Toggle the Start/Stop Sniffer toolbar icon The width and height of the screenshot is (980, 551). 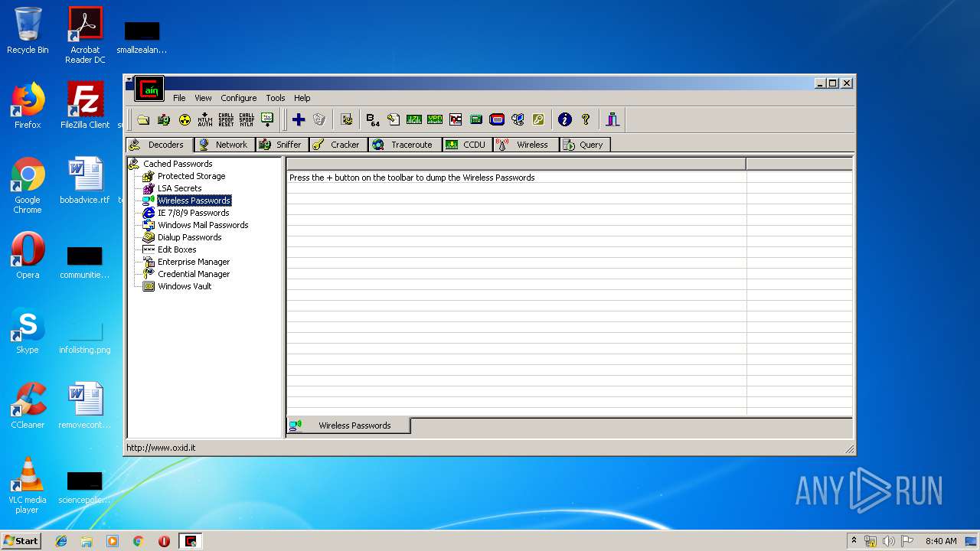(x=164, y=119)
